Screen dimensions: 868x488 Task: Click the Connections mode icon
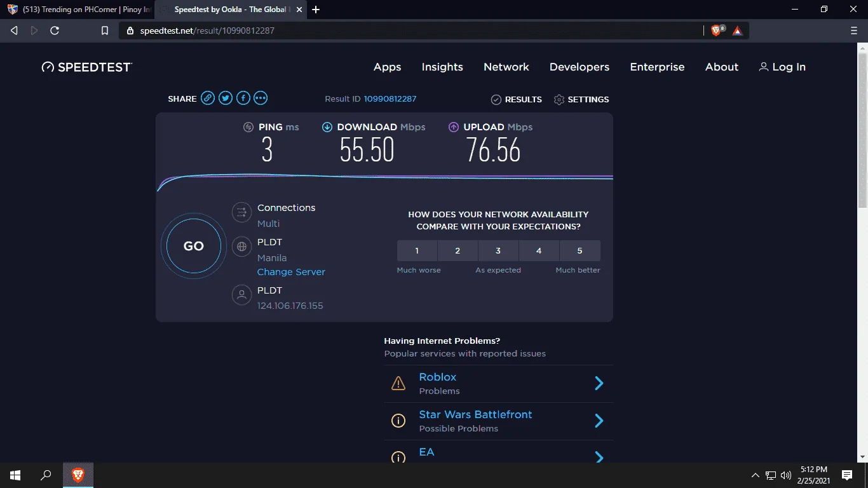tap(241, 212)
